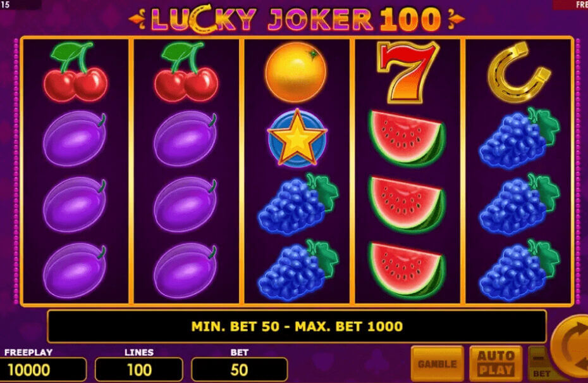Click the bottom plum on the first reel
Image resolution: width=588 pixels, height=383 pixels.
click(75, 270)
